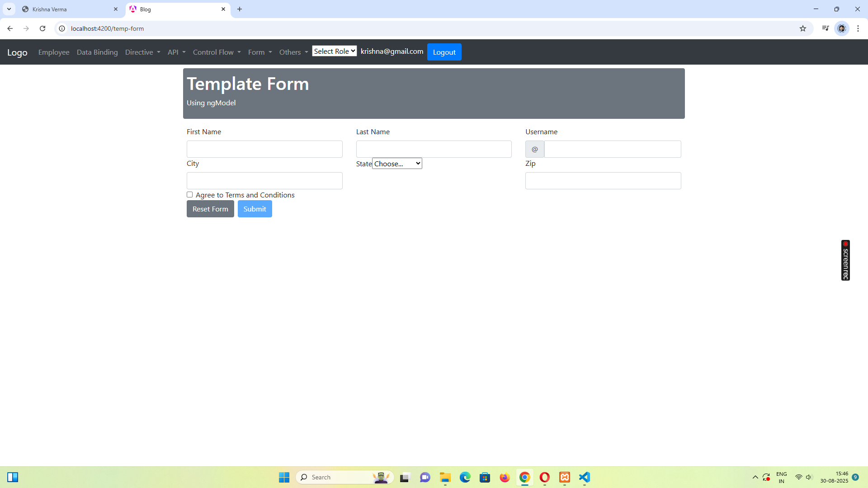Focus the Last Name input field
The width and height of the screenshot is (868, 488).
tap(434, 149)
